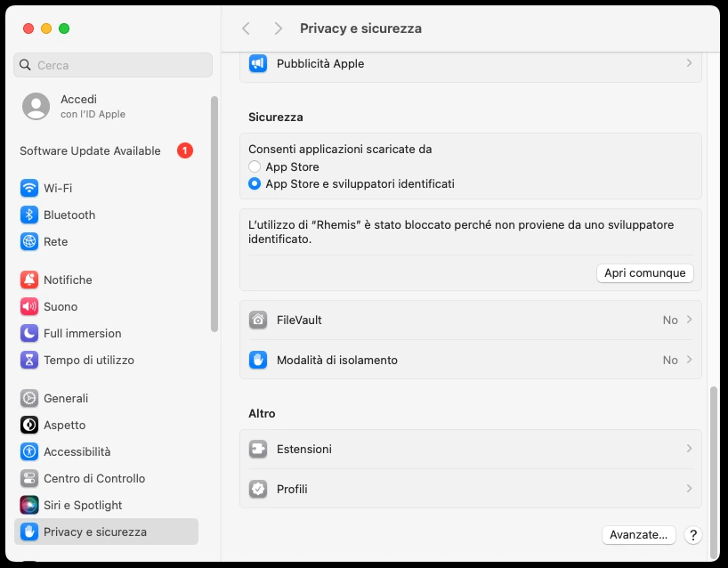This screenshot has height=568, width=728.
Task: Click the Suono speaker icon
Action: tap(29, 306)
